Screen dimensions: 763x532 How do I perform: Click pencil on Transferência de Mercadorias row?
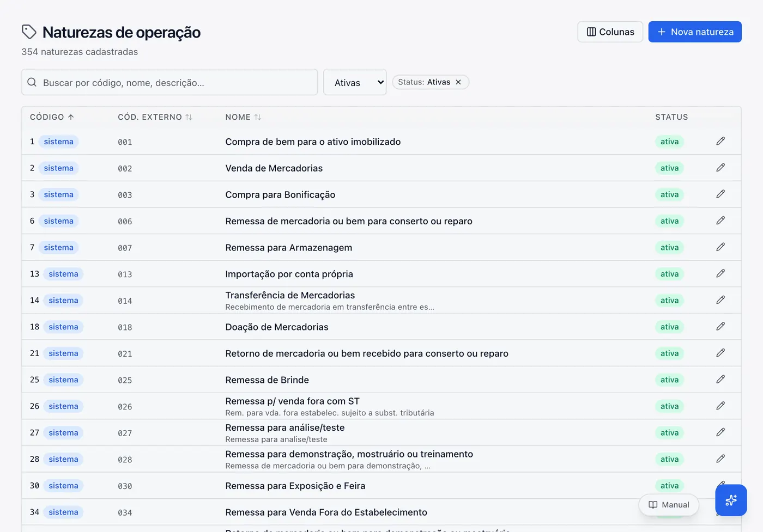click(x=720, y=300)
